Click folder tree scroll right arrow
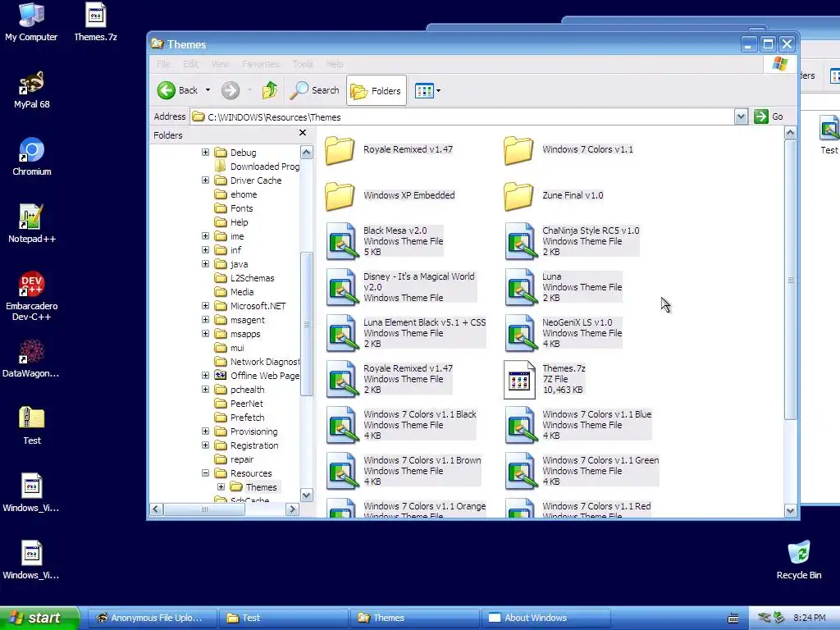 tap(293, 509)
